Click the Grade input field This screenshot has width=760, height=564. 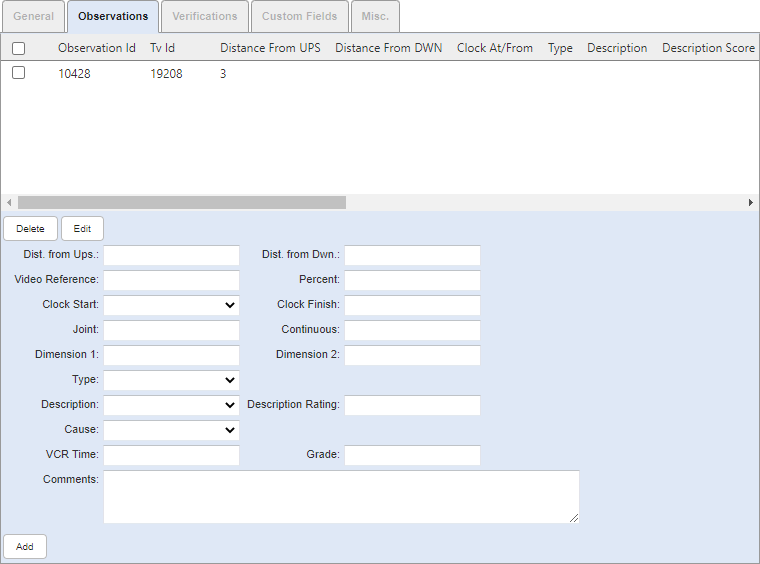412,455
